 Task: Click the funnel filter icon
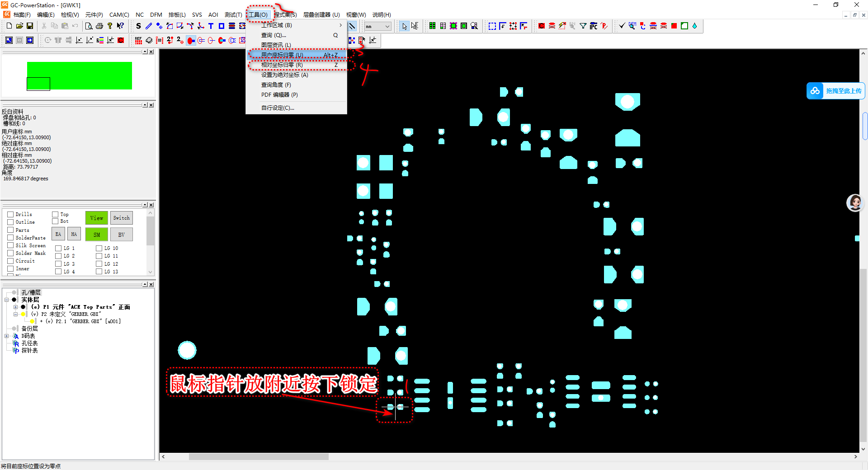pos(583,26)
